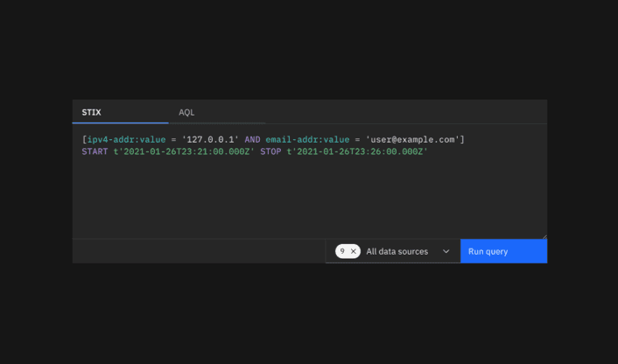Click the '127.0.0.1' value in query
The width and height of the screenshot is (618, 364).
pos(210,140)
